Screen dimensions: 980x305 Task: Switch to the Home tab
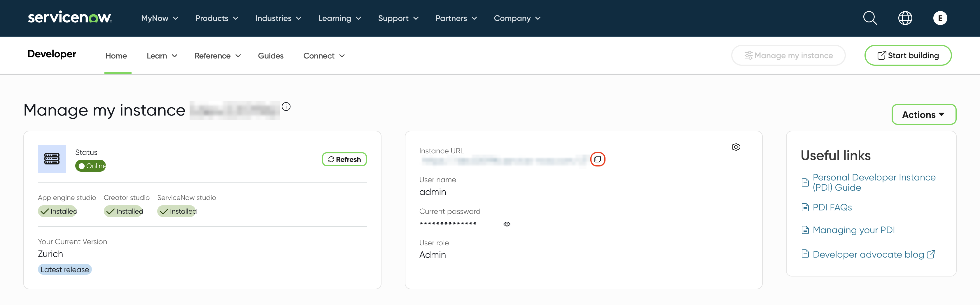116,56
